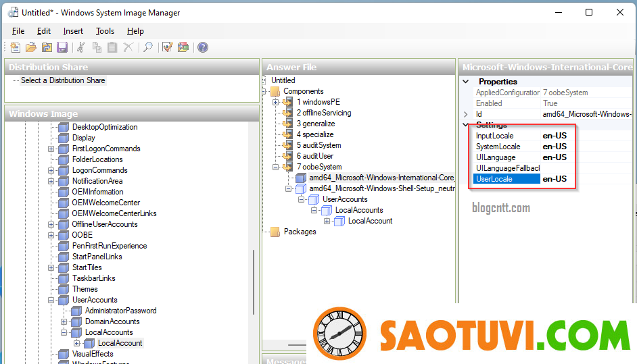This screenshot has width=637, height=364.
Task: Click the Windows Image panel vertical scrollbar
Action: coord(254,282)
